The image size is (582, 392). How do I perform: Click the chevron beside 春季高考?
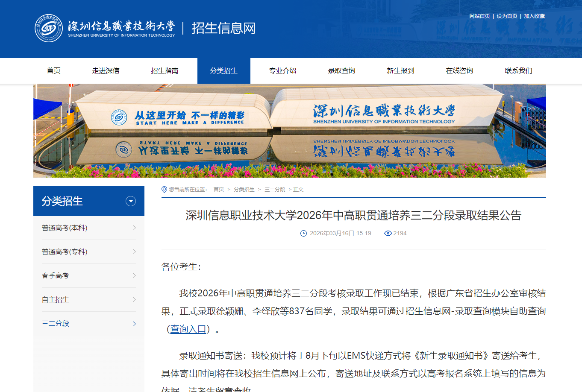click(x=135, y=275)
